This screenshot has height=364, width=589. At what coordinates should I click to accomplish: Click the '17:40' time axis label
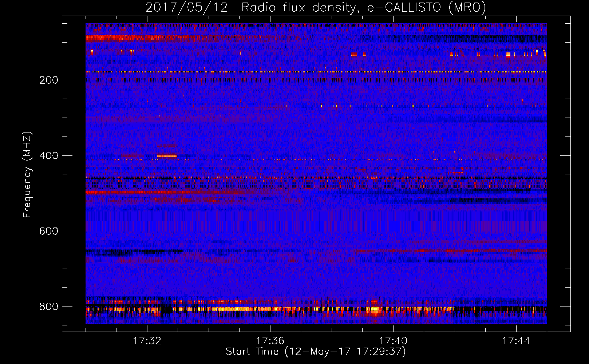pos(393,341)
